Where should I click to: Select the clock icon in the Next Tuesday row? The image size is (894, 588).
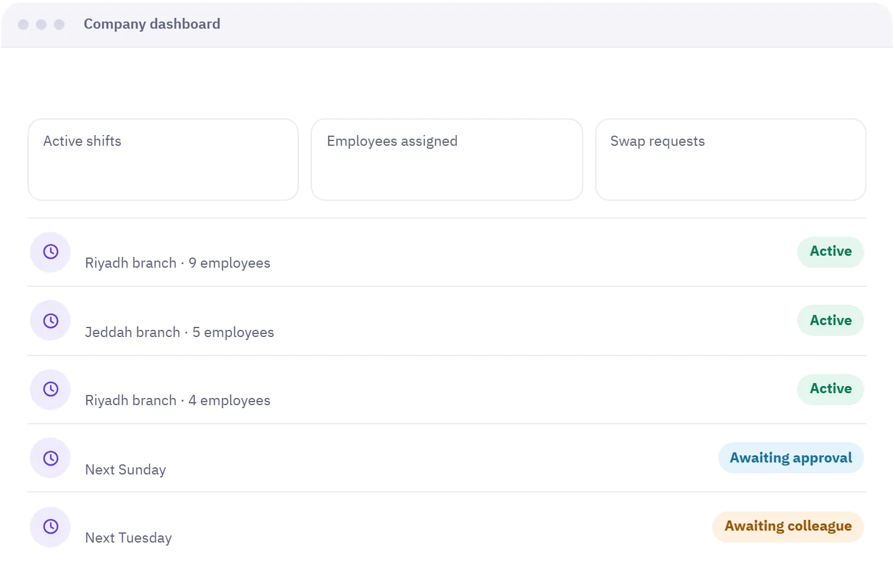[x=51, y=526]
